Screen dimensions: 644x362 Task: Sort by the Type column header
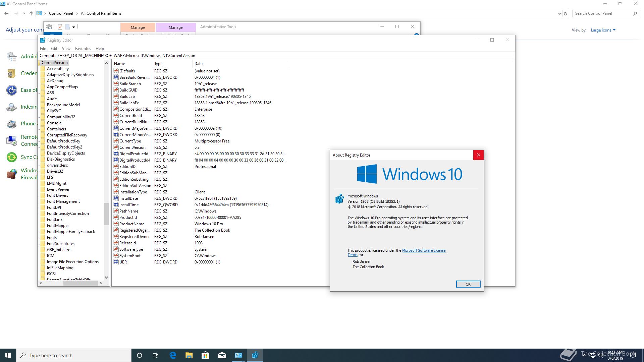pos(172,64)
